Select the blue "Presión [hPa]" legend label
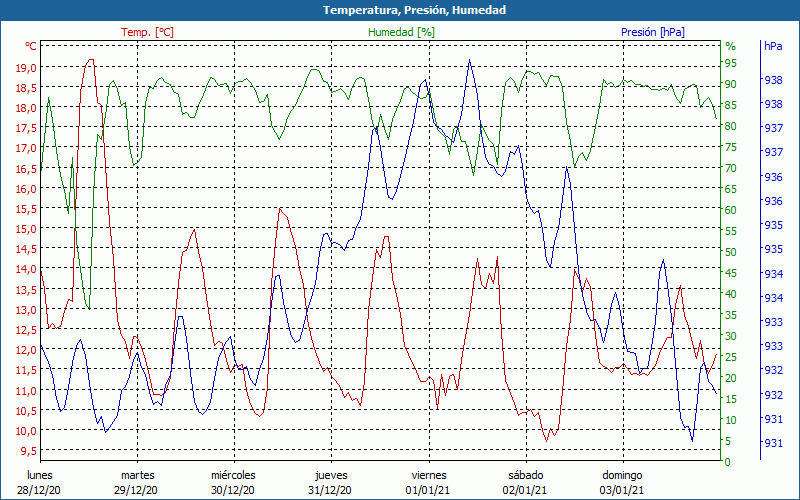Image resolution: width=800 pixels, height=500 pixels. (x=653, y=32)
